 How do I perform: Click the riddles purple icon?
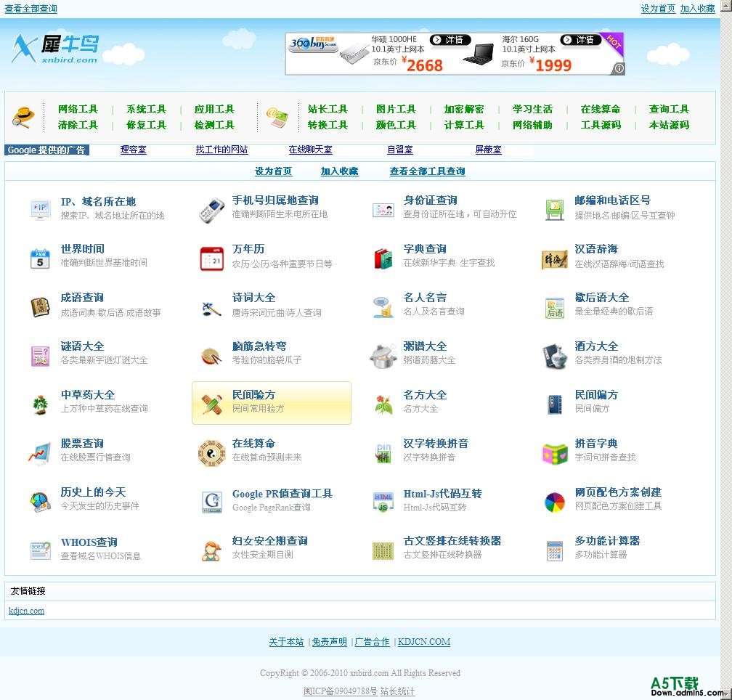pos(40,356)
